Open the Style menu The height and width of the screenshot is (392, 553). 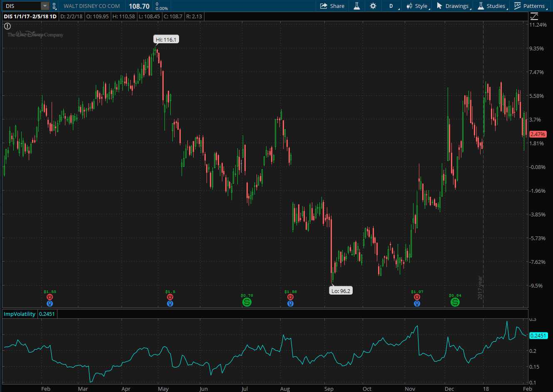418,6
